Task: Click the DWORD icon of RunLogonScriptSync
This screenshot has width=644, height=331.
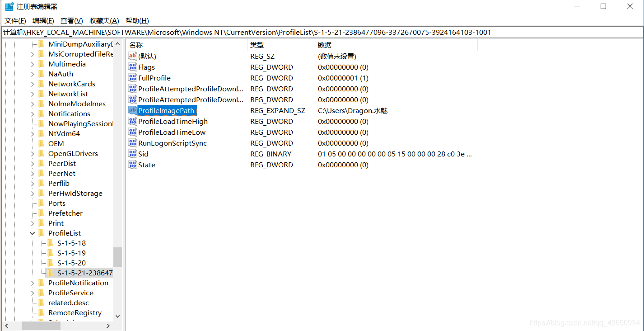Action: pos(133,143)
